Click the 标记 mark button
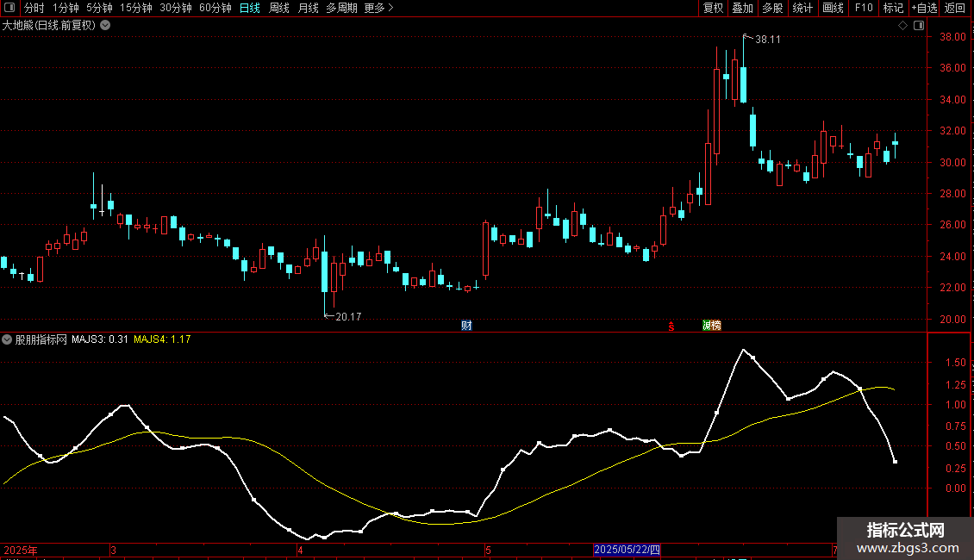 pos(893,8)
